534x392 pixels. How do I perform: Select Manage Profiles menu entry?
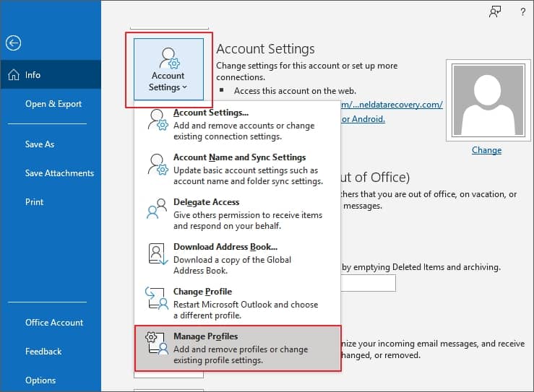click(x=238, y=348)
